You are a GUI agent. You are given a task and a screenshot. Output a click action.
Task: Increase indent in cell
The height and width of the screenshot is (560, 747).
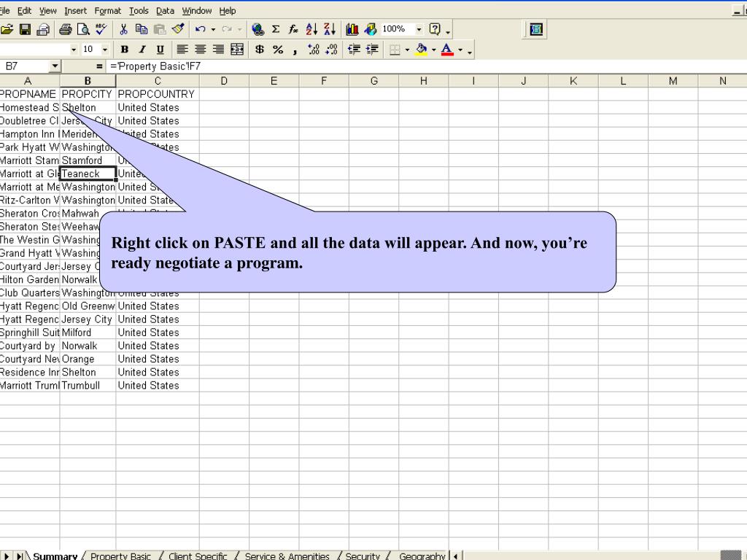pyautogui.click(x=372, y=49)
